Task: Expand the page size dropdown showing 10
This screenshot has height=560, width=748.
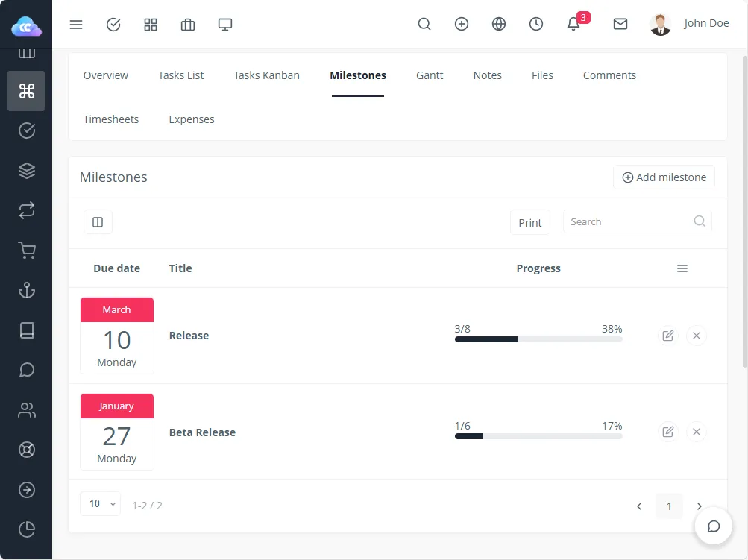Action: tap(100, 504)
